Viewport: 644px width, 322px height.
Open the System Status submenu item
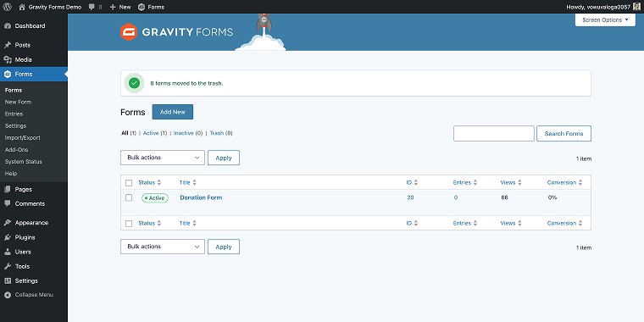(x=24, y=161)
